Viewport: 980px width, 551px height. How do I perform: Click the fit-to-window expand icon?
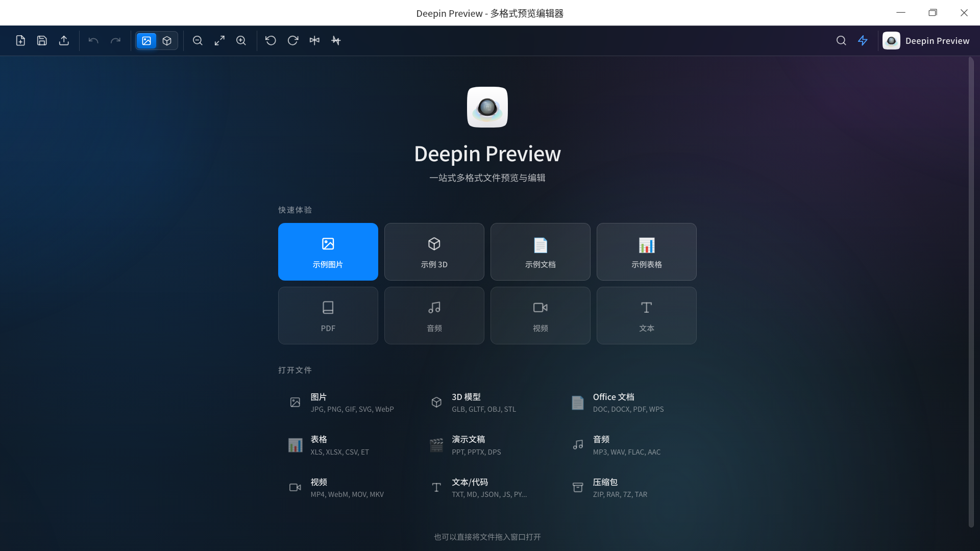pos(219,41)
